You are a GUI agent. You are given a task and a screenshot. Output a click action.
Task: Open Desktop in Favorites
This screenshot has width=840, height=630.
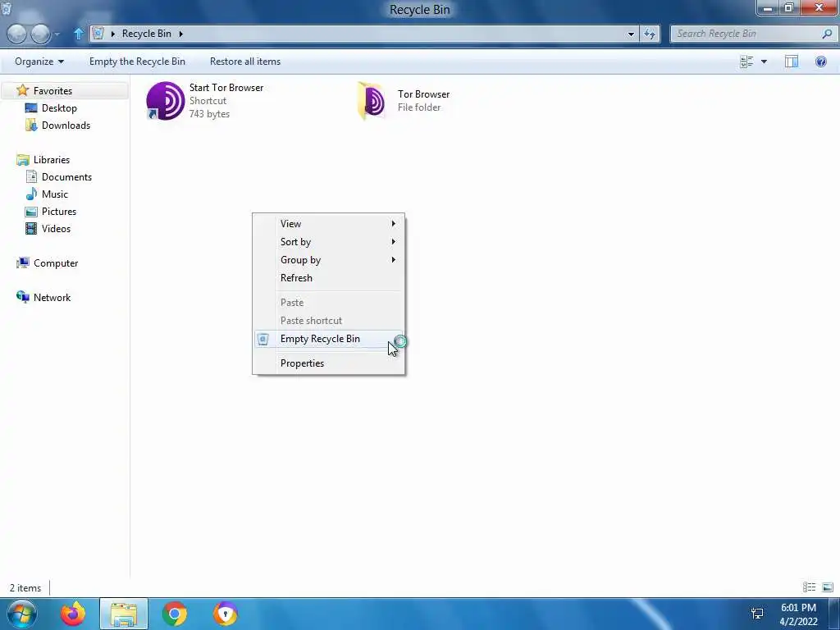click(59, 108)
